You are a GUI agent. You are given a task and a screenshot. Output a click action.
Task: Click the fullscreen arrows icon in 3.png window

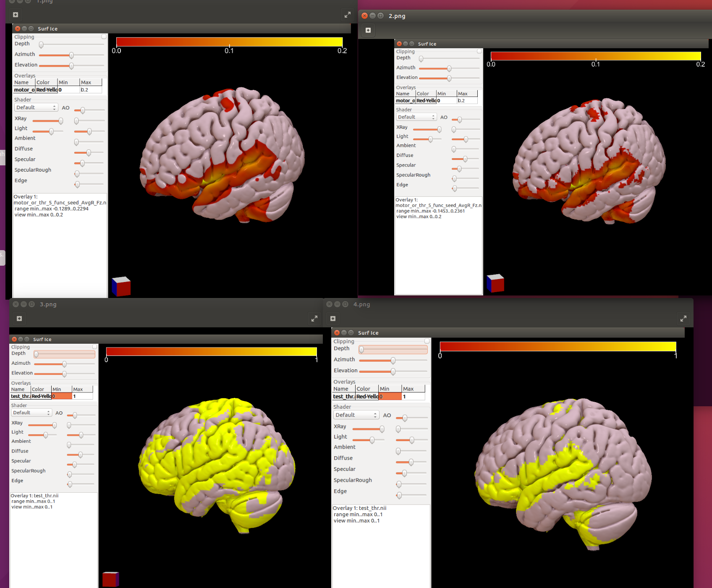(x=314, y=319)
